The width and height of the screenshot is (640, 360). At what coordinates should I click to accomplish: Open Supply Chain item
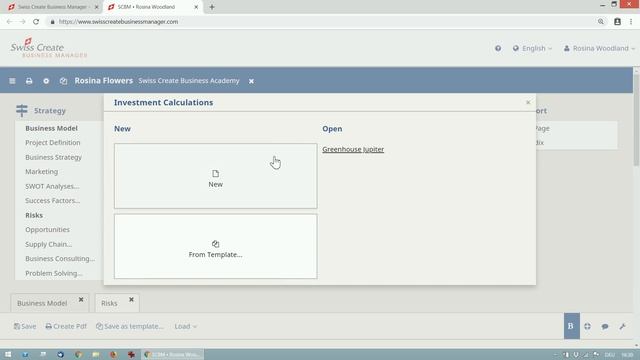[x=49, y=244]
